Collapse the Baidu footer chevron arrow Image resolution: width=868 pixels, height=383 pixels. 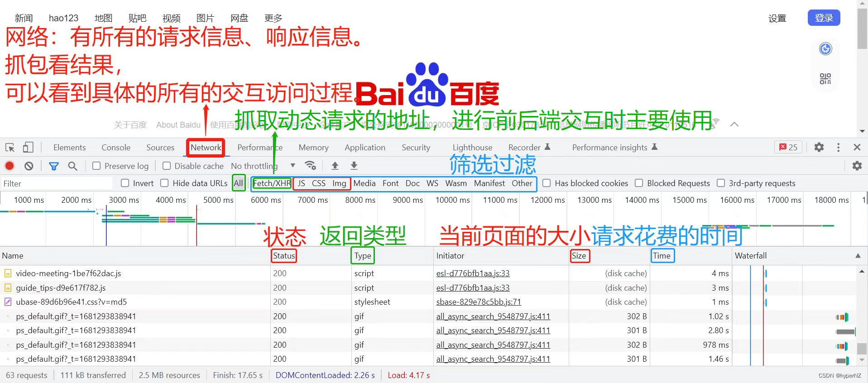pos(734,124)
